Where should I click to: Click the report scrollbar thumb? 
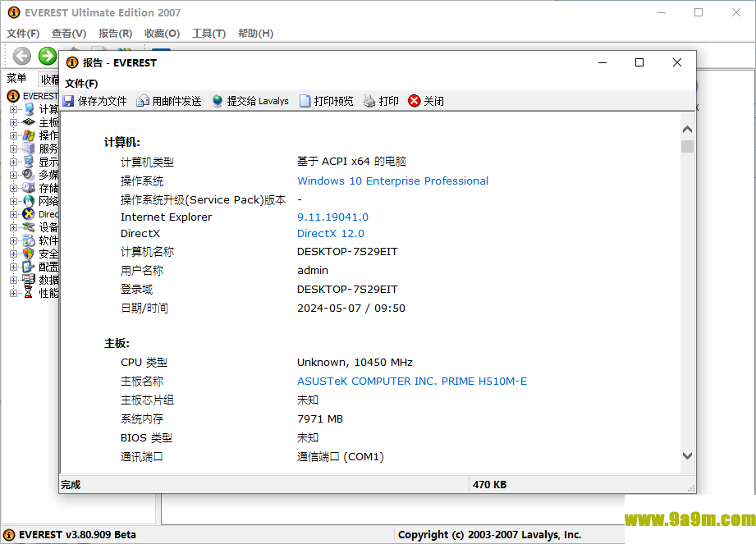pyautogui.click(x=688, y=147)
